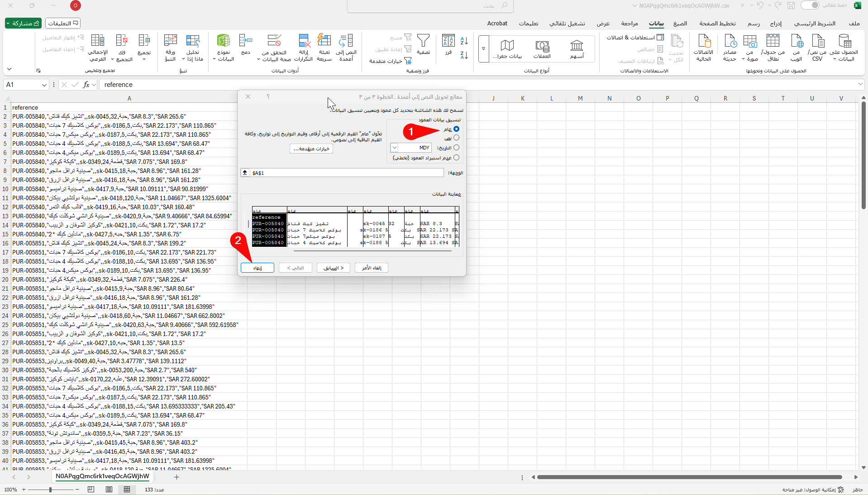Select the Do not import column option
This screenshot has width=868, height=495.
pos(456,158)
